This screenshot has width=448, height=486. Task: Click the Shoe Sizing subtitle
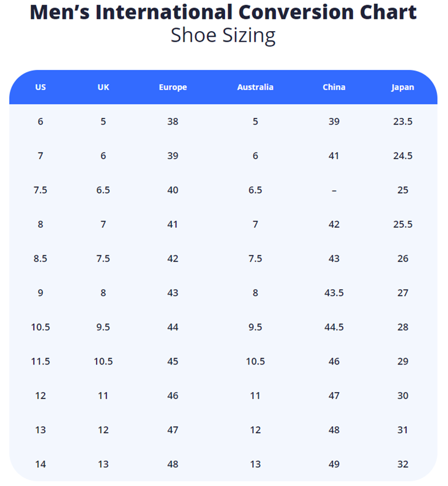coord(223,35)
